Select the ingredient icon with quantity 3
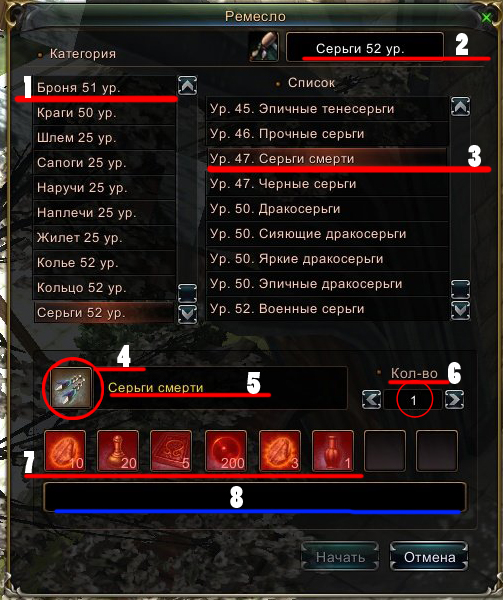Viewport: 503px width, 600px height. pyautogui.click(x=280, y=450)
